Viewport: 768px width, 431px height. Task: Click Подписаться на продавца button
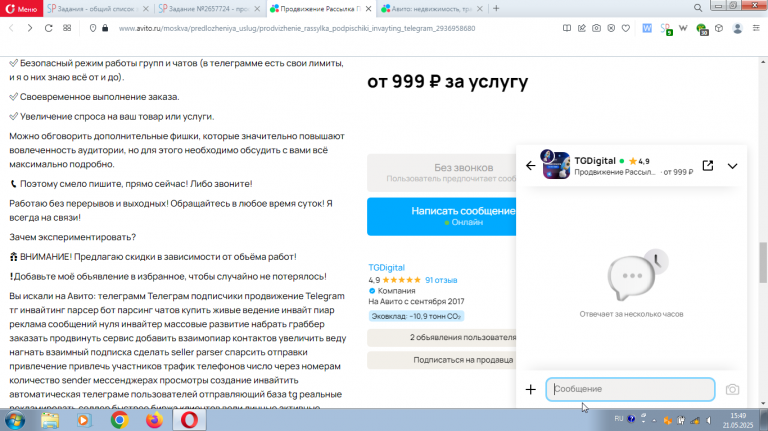pyautogui.click(x=442, y=360)
